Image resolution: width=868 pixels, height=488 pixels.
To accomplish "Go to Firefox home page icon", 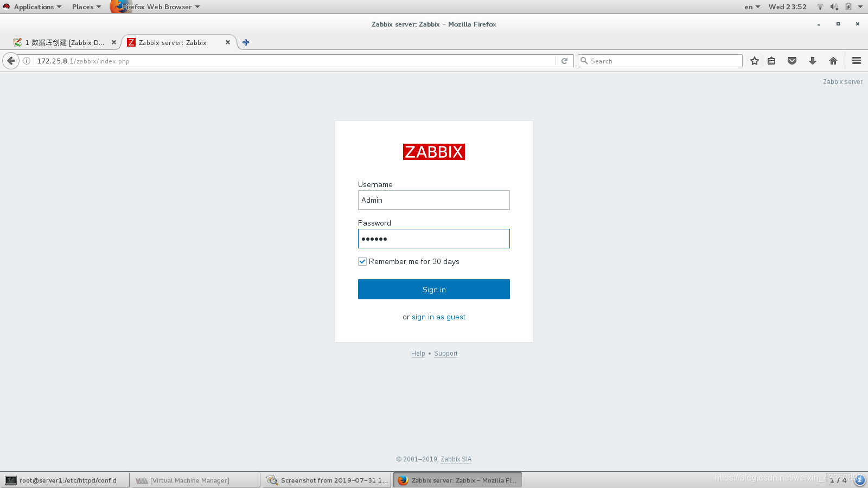I will pos(833,61).
